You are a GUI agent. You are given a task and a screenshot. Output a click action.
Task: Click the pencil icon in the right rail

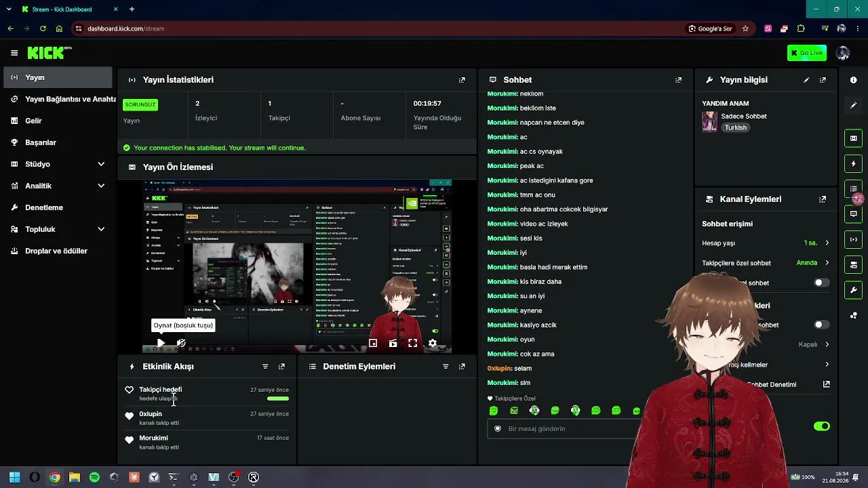point(854,105)
